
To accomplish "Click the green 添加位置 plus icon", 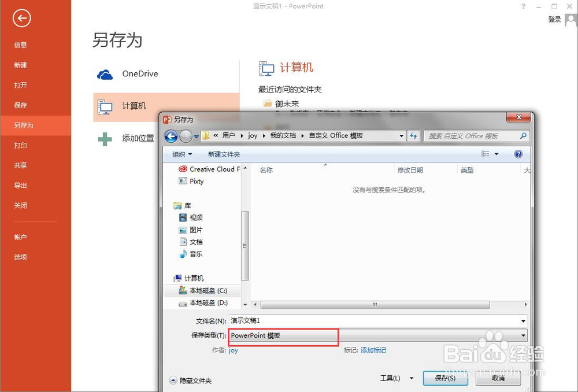I will tap(105, 139).
